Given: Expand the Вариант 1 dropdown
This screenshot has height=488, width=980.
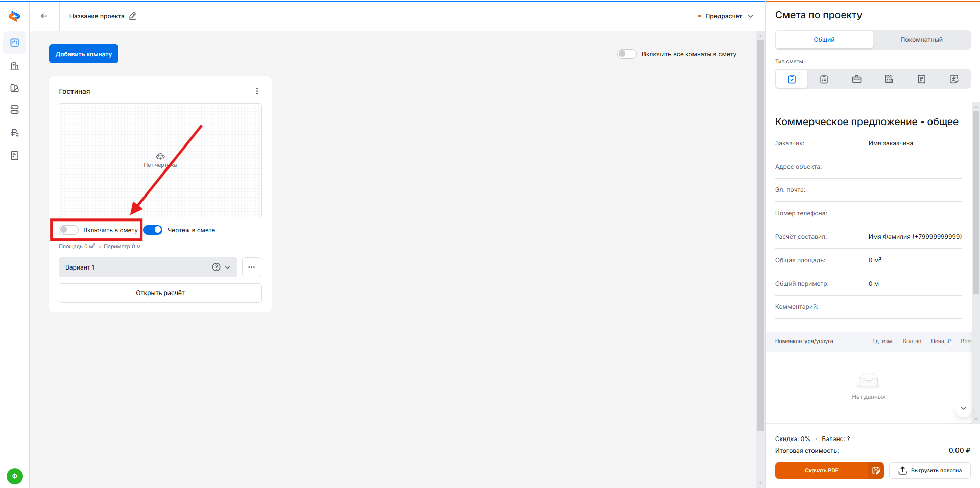Looking at the screenshot, I should [x=228, y=267].
